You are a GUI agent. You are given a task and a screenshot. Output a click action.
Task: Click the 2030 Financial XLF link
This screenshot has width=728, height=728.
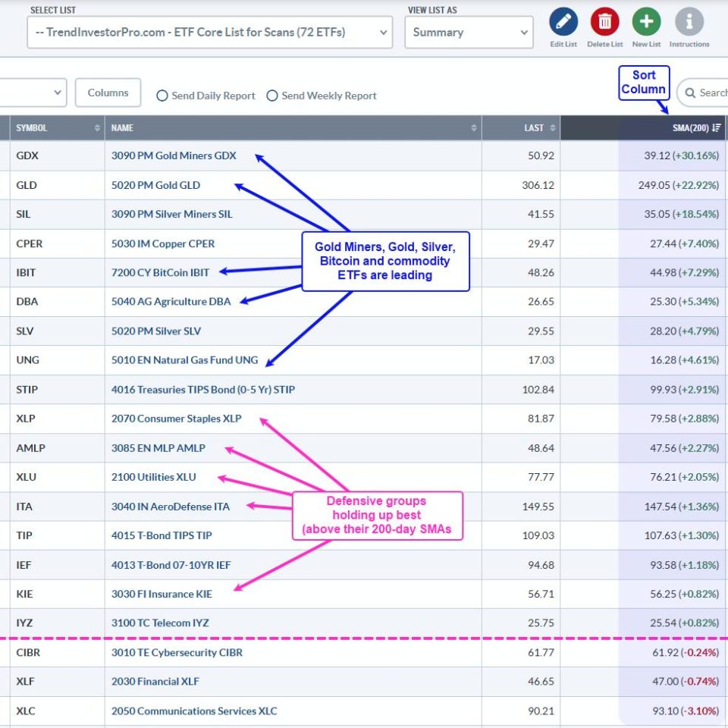tap(155, 682)
